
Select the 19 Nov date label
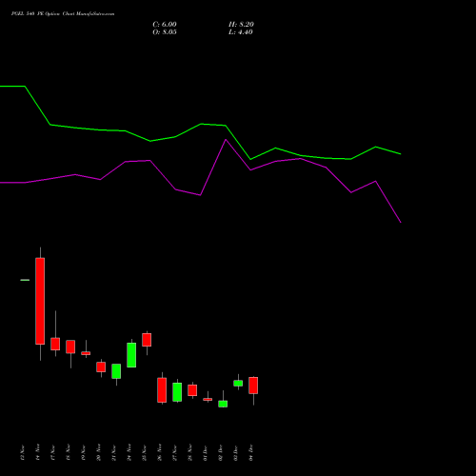84,452
